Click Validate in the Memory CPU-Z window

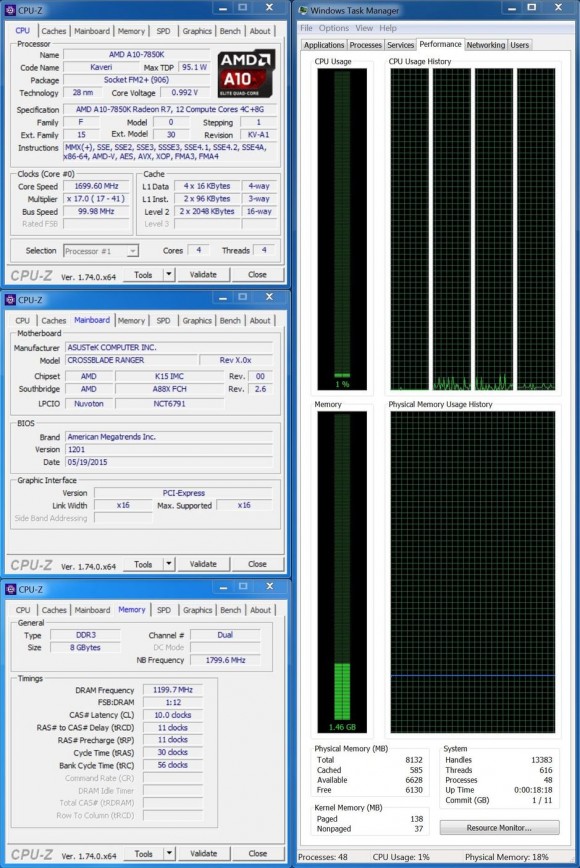(204, 853)
